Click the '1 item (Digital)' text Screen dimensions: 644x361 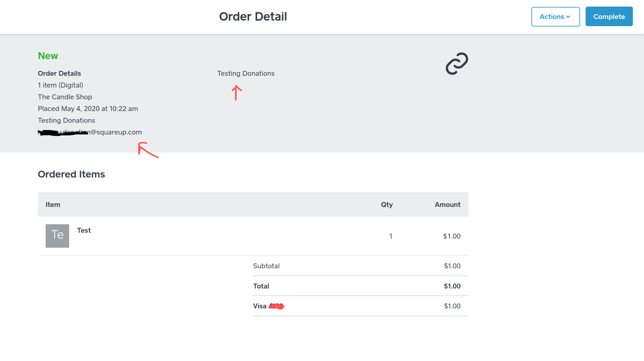click(60, 85)
